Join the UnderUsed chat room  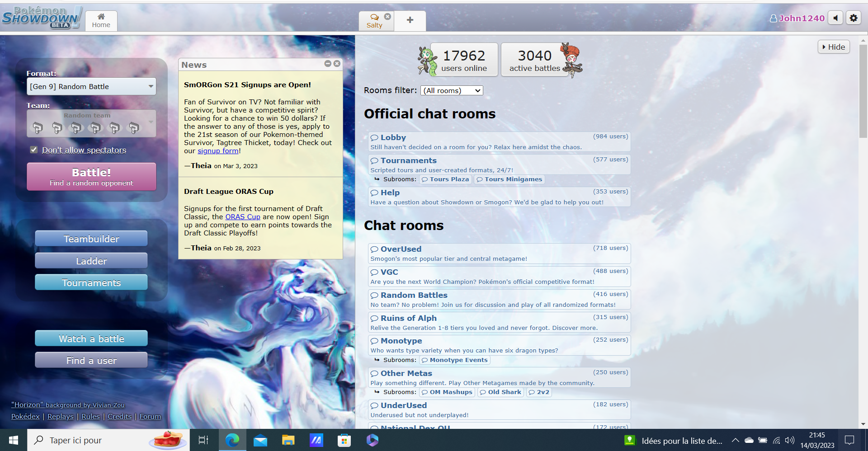[499, 410]
